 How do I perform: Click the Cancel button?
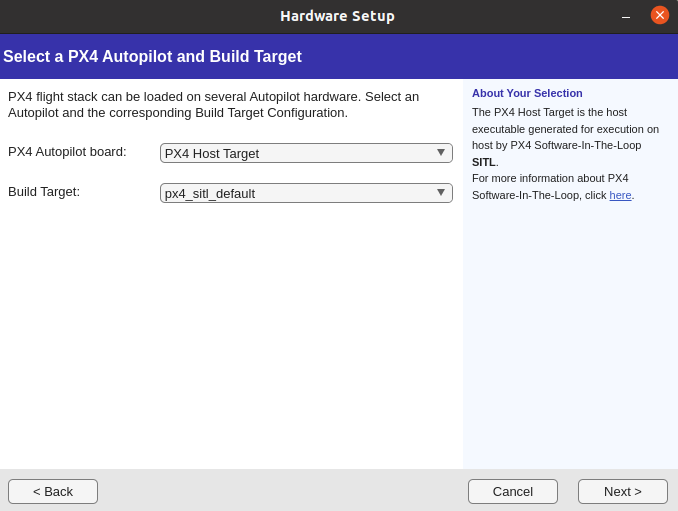[513, 492]
